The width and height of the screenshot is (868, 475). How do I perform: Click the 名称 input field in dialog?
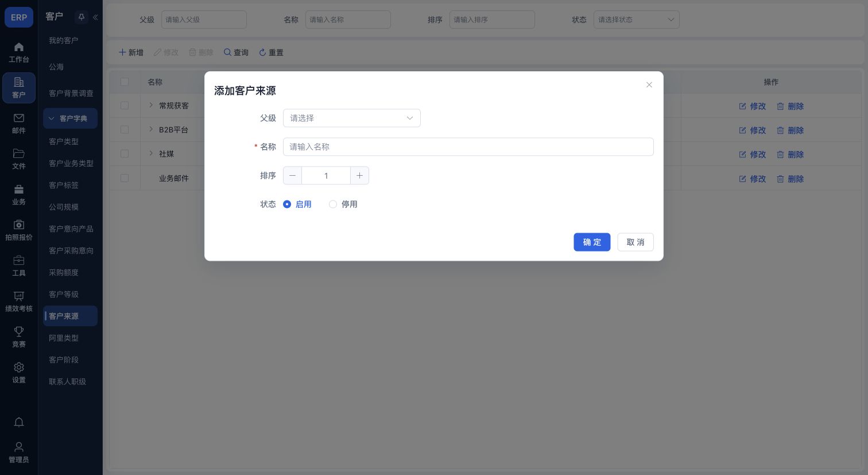468,146
